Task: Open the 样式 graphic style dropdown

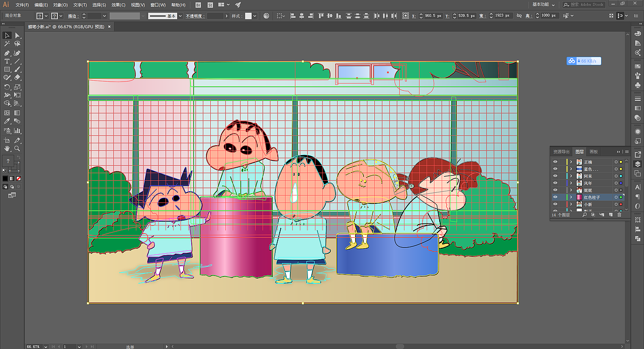Action: (x=255, y=16)
